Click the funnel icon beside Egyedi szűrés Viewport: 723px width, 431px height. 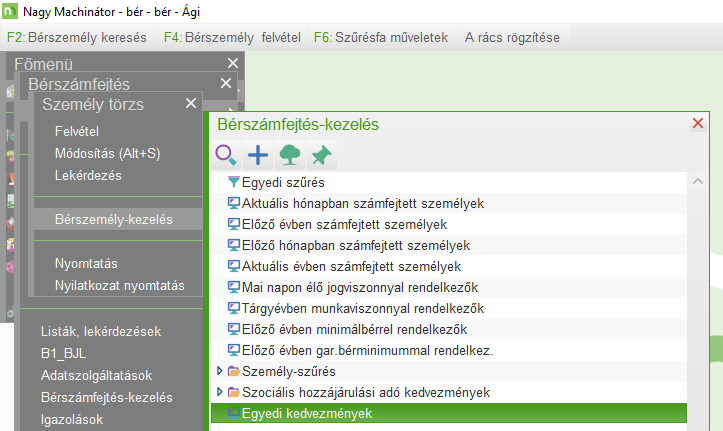coord(234,182)
